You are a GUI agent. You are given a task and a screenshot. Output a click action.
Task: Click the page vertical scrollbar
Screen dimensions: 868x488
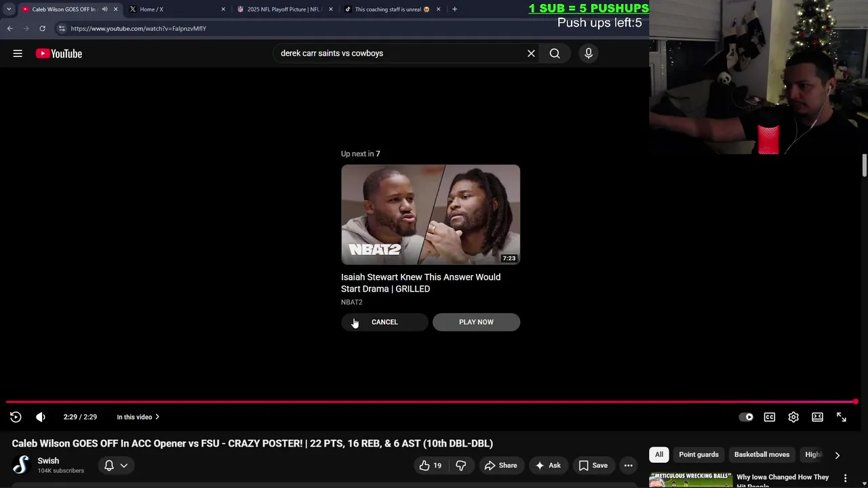[x=864, y=165]
